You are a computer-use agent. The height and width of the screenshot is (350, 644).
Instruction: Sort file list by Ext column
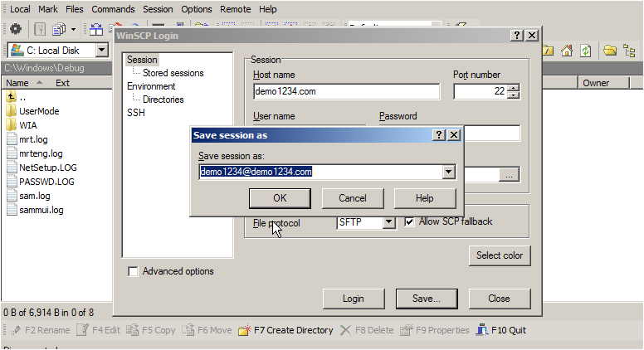62,83
